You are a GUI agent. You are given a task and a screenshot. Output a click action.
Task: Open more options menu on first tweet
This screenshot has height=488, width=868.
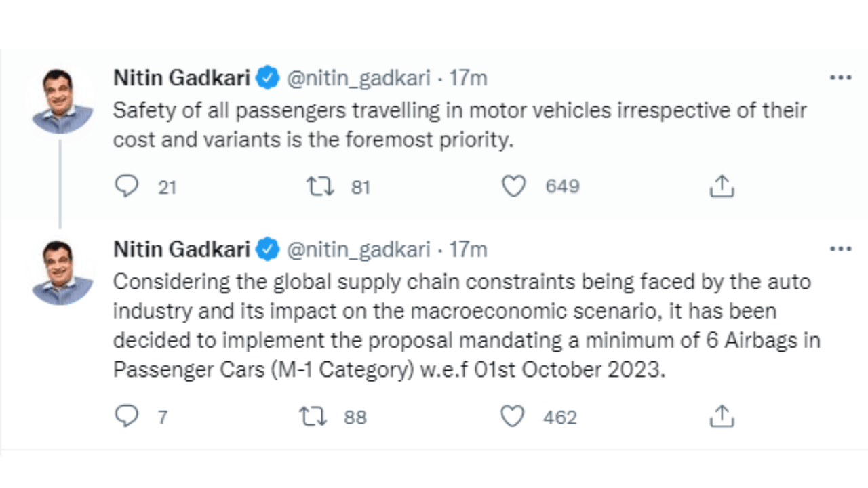(840, 78)
